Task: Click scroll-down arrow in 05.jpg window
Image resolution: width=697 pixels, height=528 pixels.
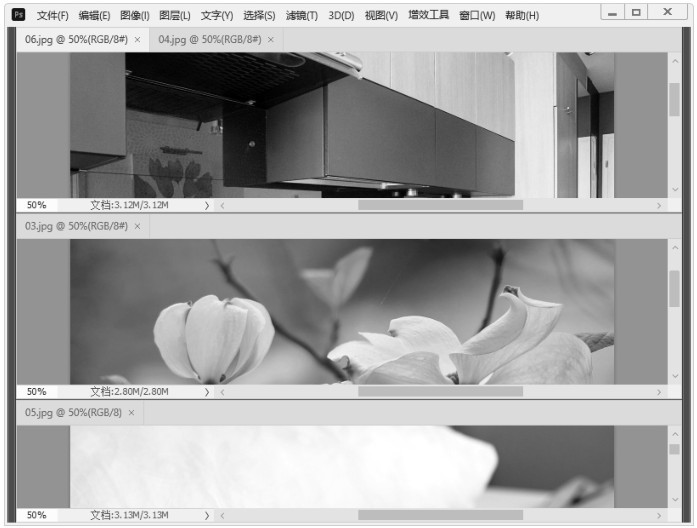Action: pos(675,500)
